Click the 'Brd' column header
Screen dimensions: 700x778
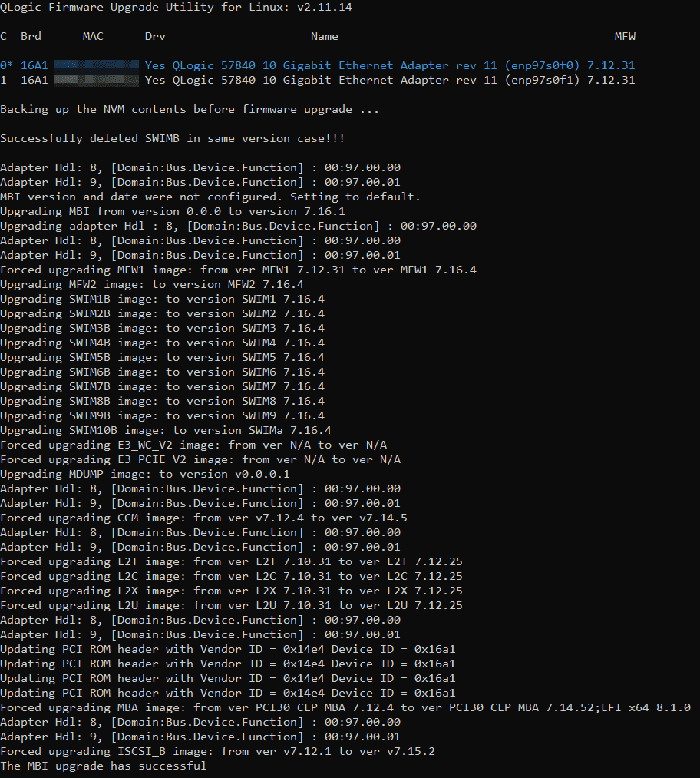click(31, 36)
